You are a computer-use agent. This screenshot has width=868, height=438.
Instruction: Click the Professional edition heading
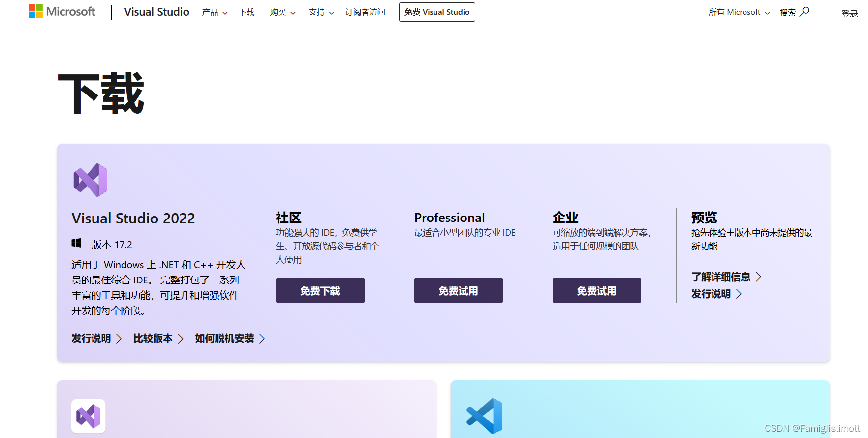[x=449, y=218]
